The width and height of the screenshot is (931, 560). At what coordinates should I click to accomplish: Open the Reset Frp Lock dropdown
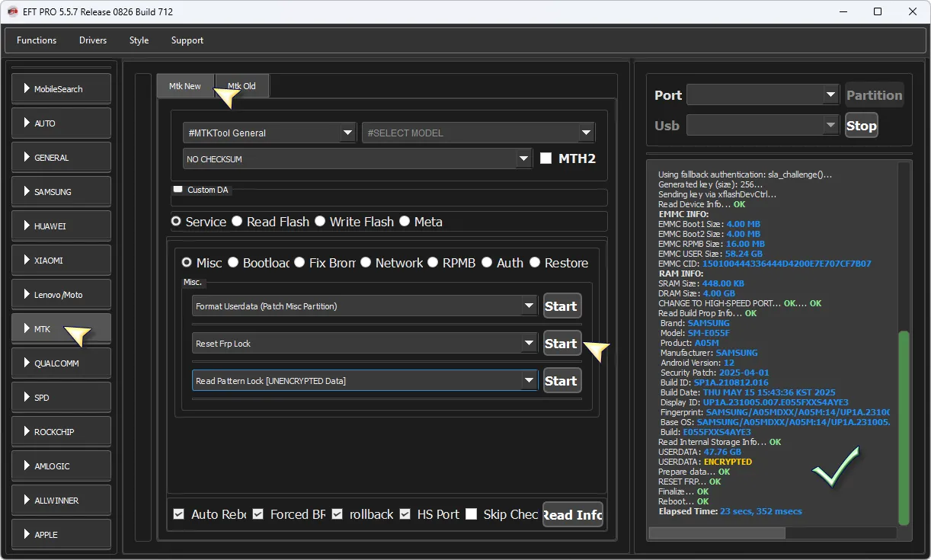click(x=365, y=343)
